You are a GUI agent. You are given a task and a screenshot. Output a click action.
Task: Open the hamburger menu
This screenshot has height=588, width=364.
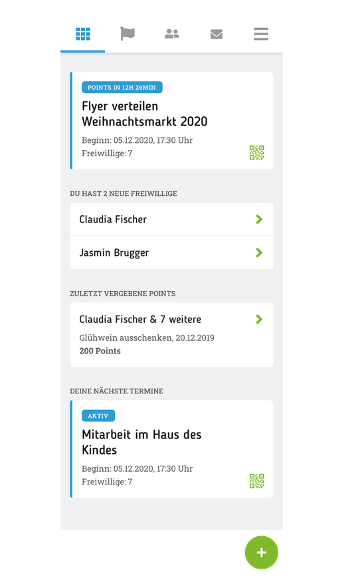261,34
